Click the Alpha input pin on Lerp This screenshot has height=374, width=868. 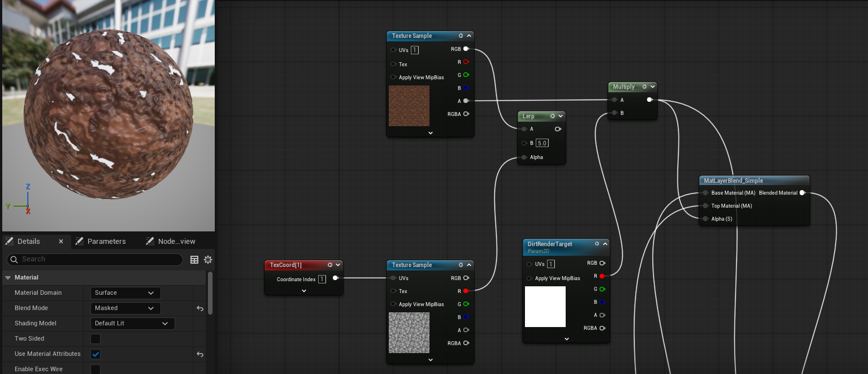pyautogui.click(x=524, y=157)
